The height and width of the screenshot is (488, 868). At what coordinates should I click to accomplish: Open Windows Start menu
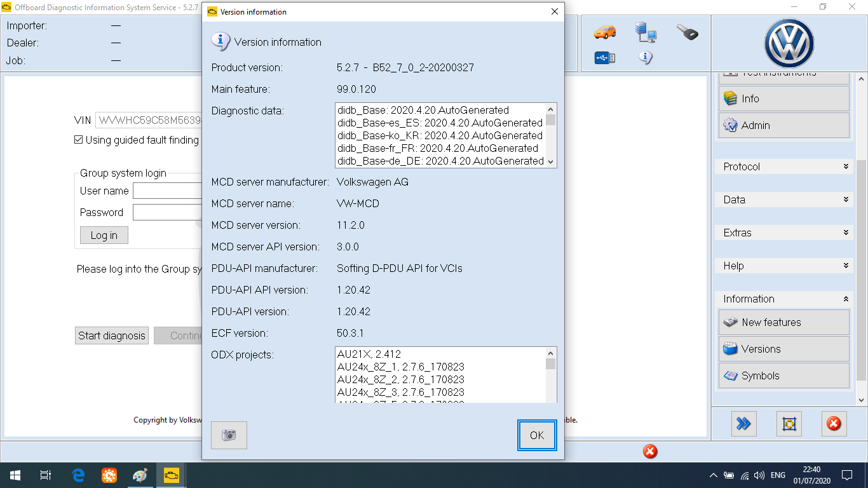[x=15, y=475]
